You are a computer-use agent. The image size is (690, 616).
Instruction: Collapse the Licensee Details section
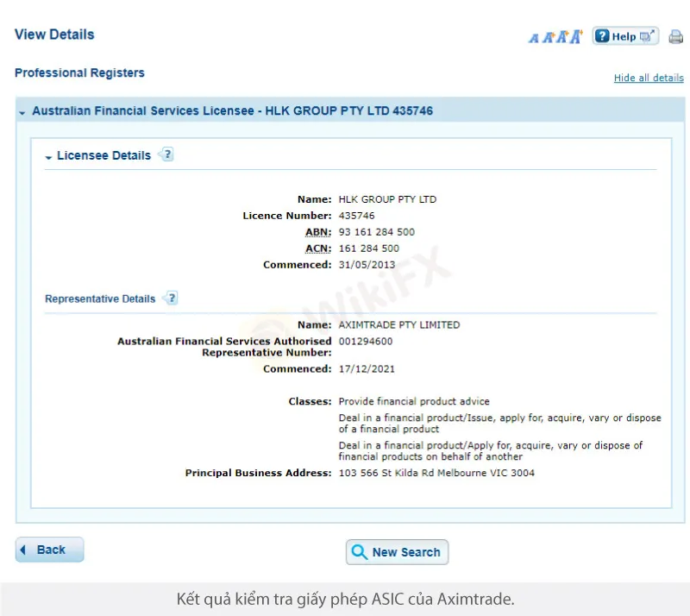coord(48,157)
